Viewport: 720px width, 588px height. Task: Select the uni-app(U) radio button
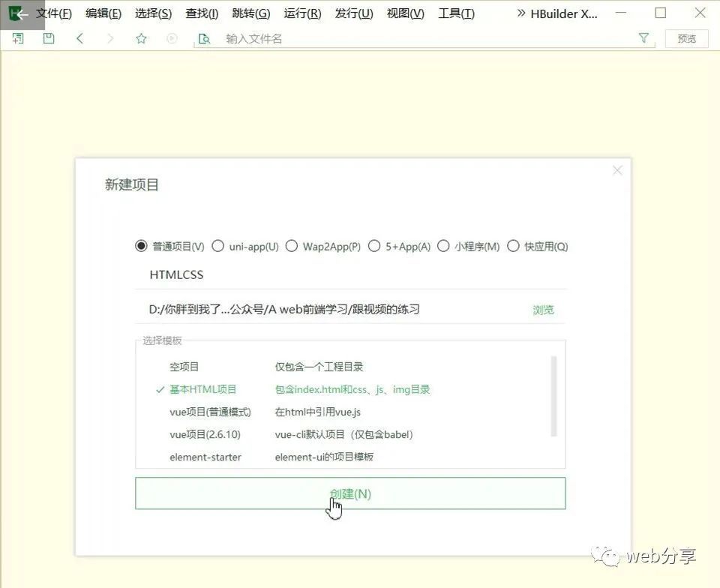[x=217, y=246]
